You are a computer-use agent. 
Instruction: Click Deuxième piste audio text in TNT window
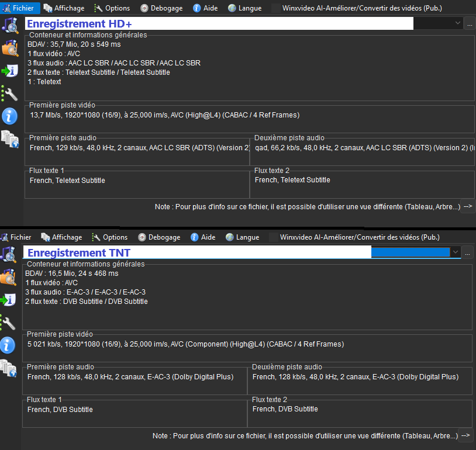point(356,377)
